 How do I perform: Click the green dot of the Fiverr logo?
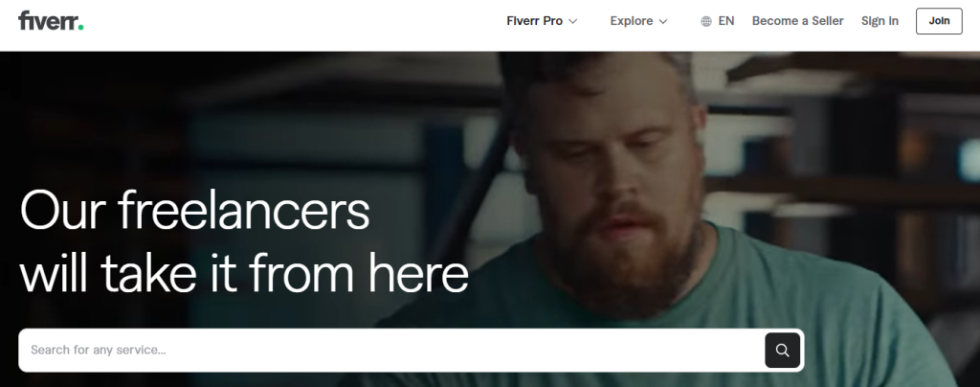(x=80, y=28)
